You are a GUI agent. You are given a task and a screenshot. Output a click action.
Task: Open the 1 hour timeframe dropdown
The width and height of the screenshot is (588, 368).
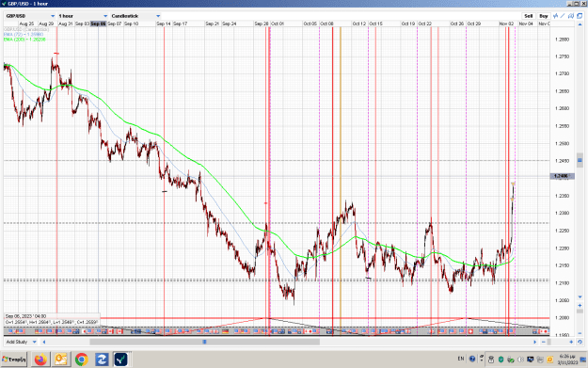click(83, 16)
